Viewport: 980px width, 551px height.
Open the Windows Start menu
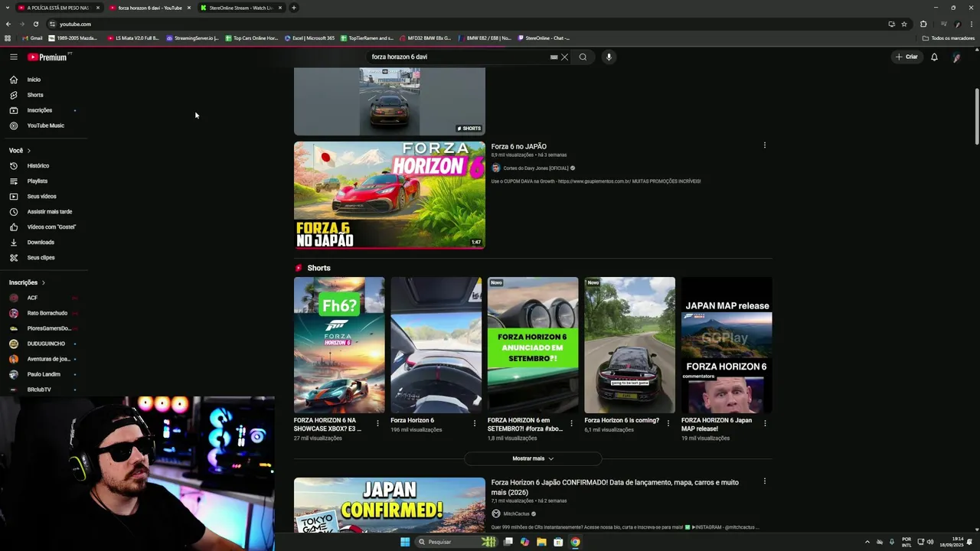[x=405, y=542]
